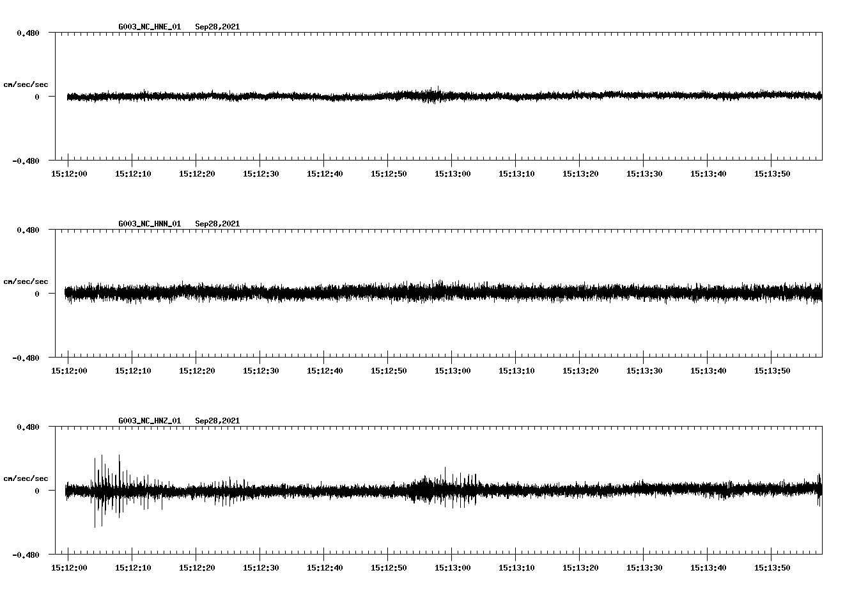Click 15:12:00 time label under HNE plot
Screen dimensions: 868x591
69,174
